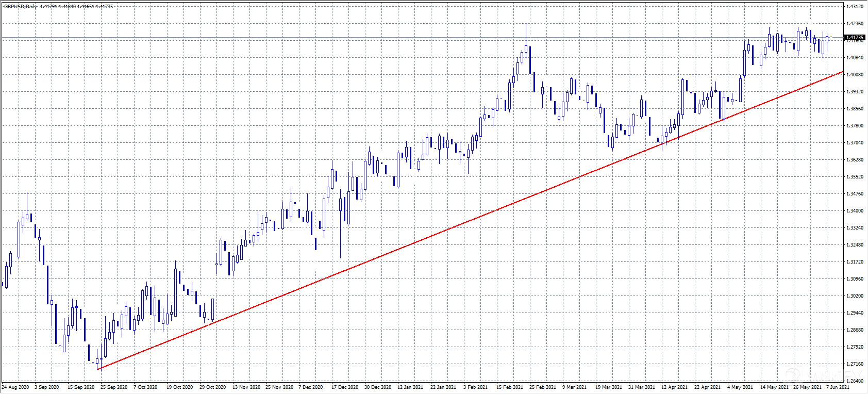Click the 1.34000 price axis label
The image size is (868, 394).
click(x=855, y=211)
